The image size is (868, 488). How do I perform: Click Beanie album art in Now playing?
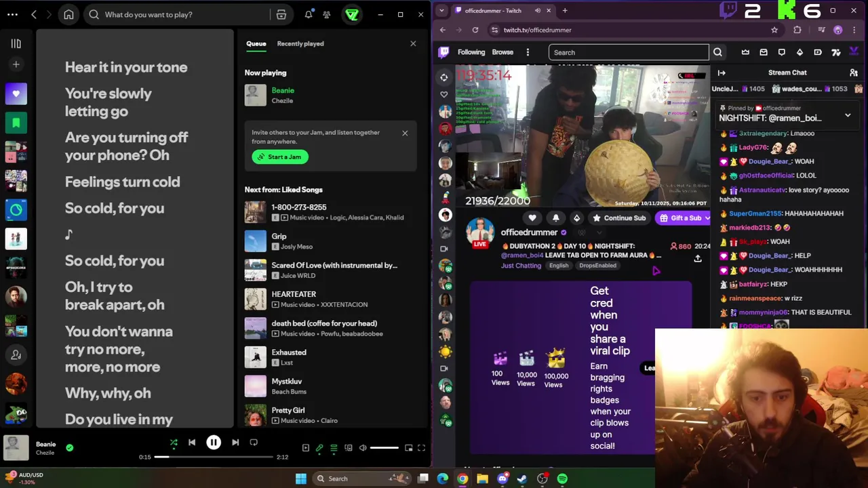click(x=256, y=95)
